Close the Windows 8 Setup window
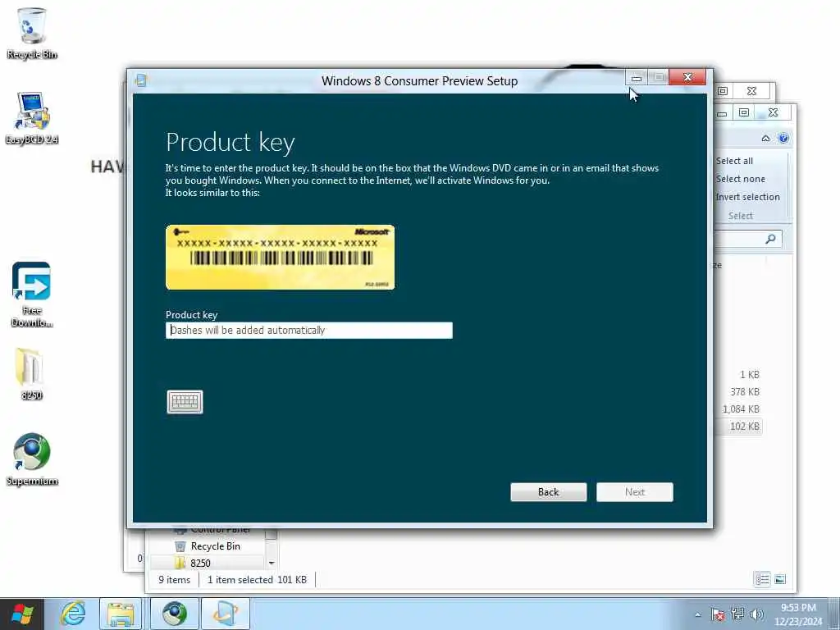The height and width of the screenshot is (630, 840). pyautogui.click(x=687, y=78)
